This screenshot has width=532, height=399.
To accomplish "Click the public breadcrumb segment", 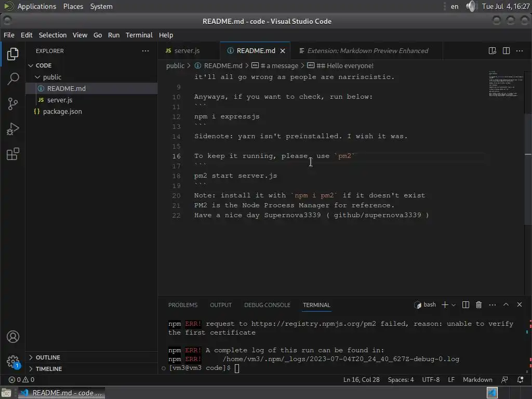I will (175, 66).
